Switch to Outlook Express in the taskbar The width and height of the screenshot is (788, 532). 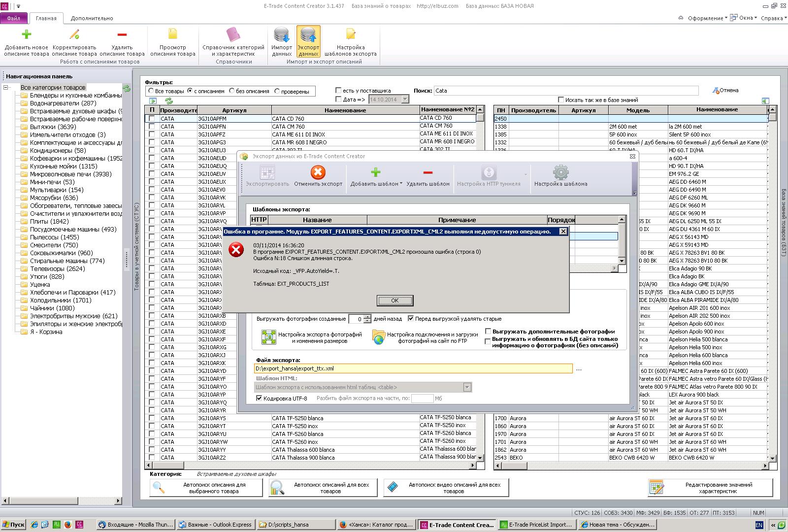[215, 525]
